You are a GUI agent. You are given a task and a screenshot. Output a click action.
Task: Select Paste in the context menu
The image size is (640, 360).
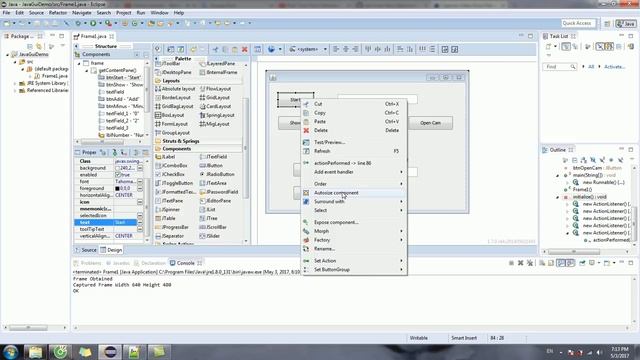tap(354, 122)
